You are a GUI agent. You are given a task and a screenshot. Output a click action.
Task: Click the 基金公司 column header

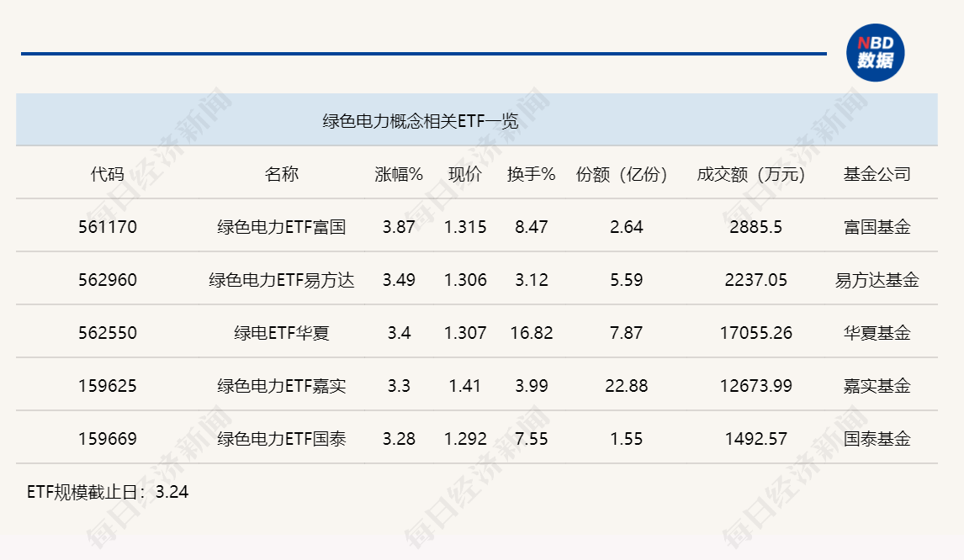pos(877,174)
